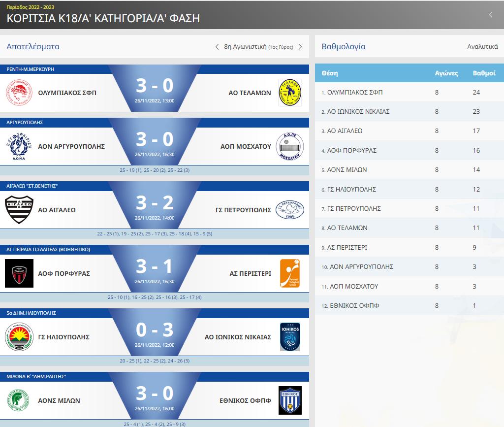Image resolution: width=504 pixels, height=427 pixels.
Task: Select standings row 9. ΑΣ ΠΕΡΙΣΤΕΡΙ
Action: pos(409,248)
